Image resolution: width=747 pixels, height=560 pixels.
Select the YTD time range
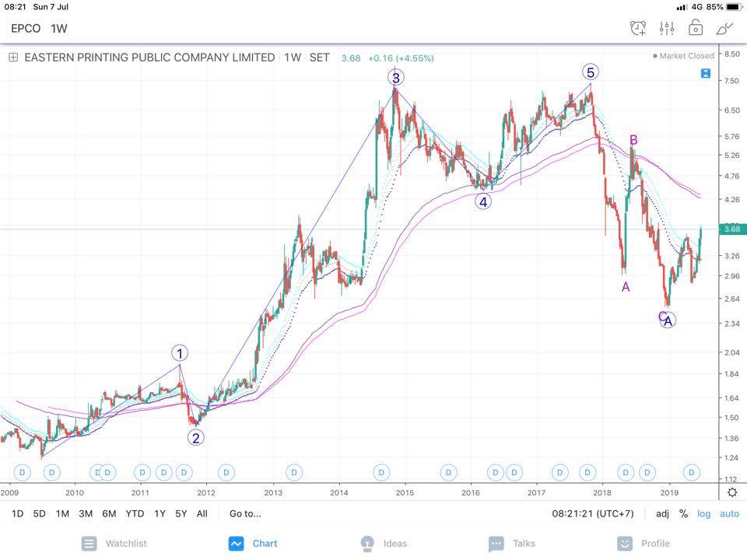(135, 513)
